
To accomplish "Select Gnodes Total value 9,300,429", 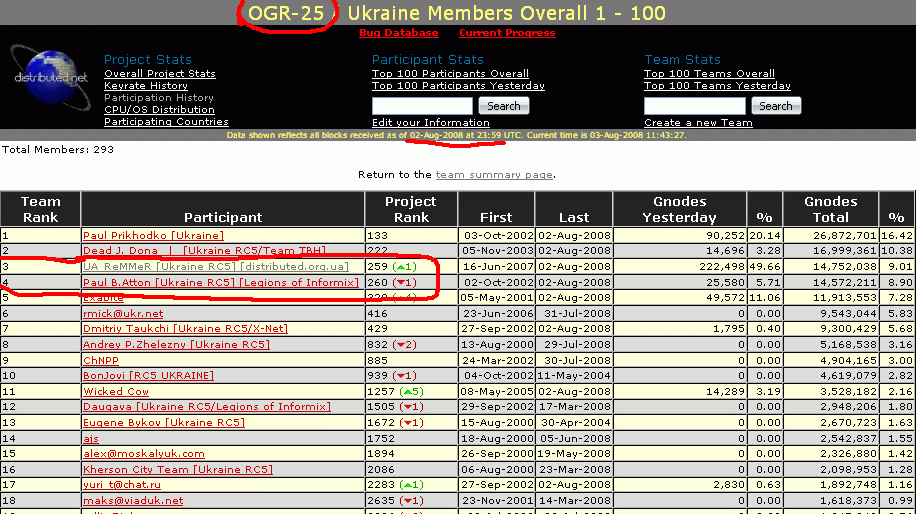I will pyautogui.click(x=848, y=329).
